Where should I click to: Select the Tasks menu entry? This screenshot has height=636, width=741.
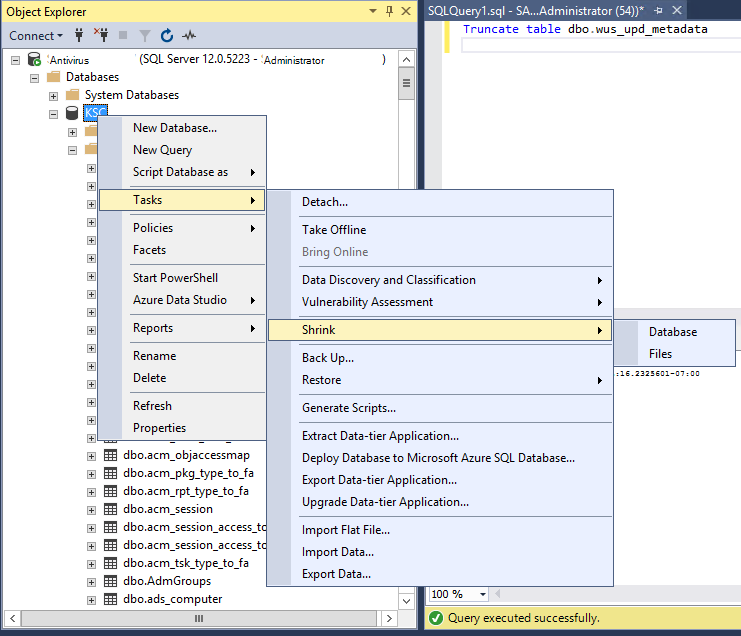[182, 200]
